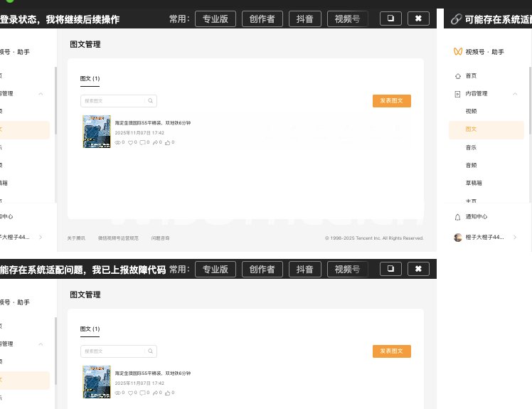
Task: Click the comment bubble icon in the upper window post
Action: [x=142, y=142]
